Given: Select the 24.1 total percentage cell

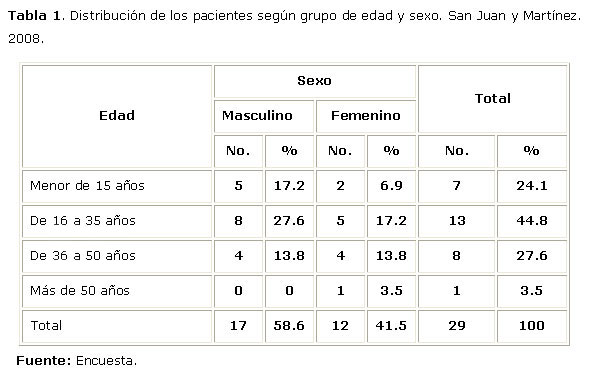Looking at the screenshot, I should (x=532, y=186).
